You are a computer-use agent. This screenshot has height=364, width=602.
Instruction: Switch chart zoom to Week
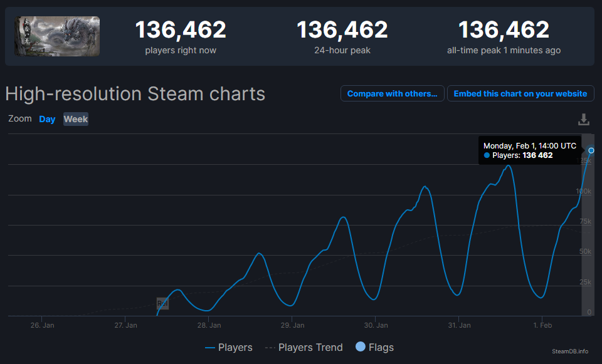coord(75,118)
